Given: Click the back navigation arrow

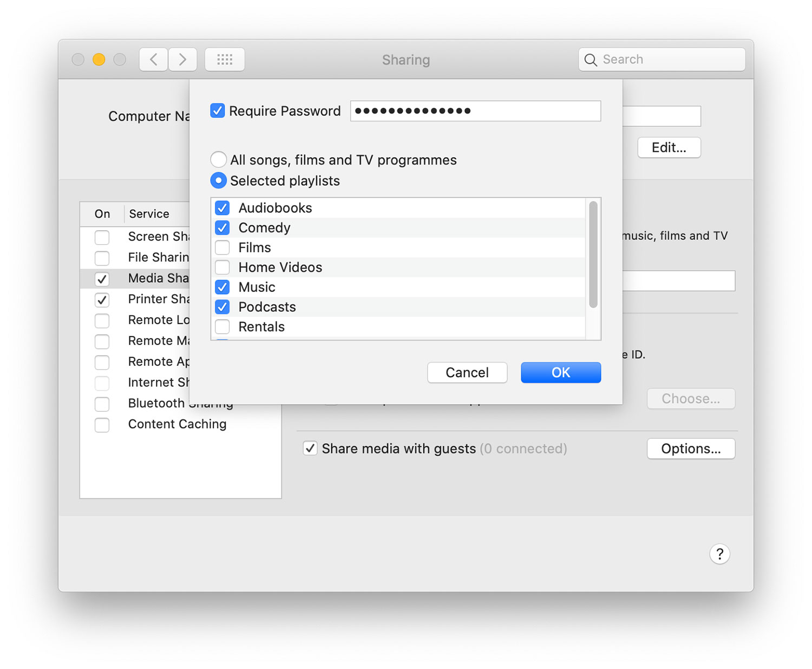Looking at the screenshot, I should pyautogui.click(x=154, y=60).
